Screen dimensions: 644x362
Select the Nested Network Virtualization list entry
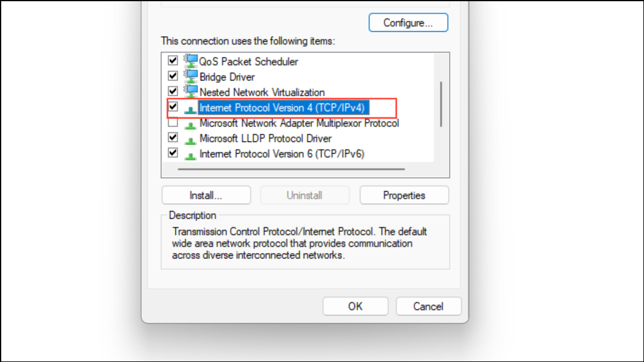coord(262,92)
